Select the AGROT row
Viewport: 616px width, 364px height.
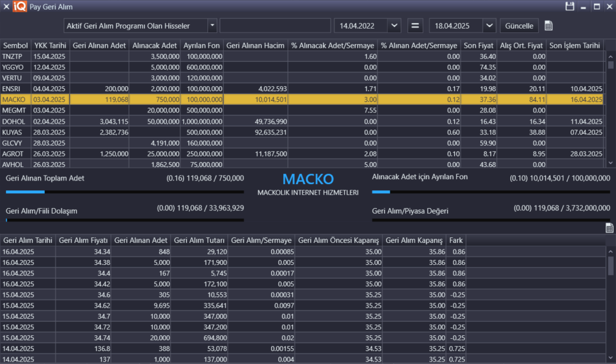click(302, 154)
